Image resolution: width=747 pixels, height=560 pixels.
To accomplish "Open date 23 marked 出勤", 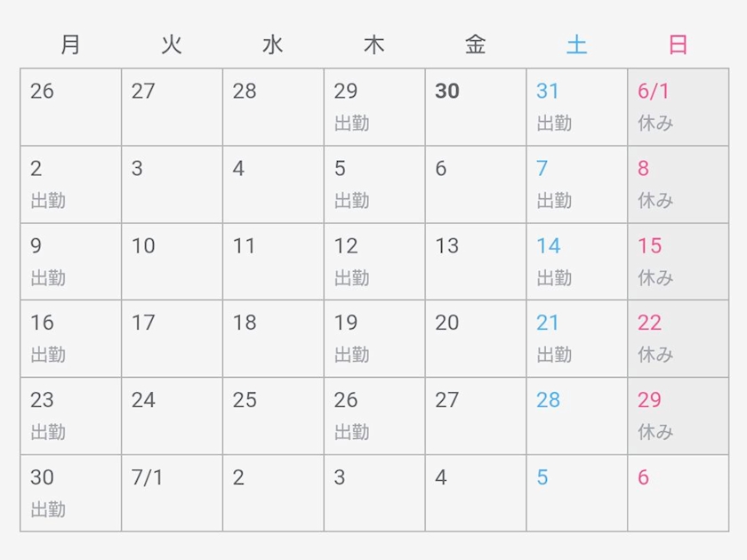I will tap(71, 416).
